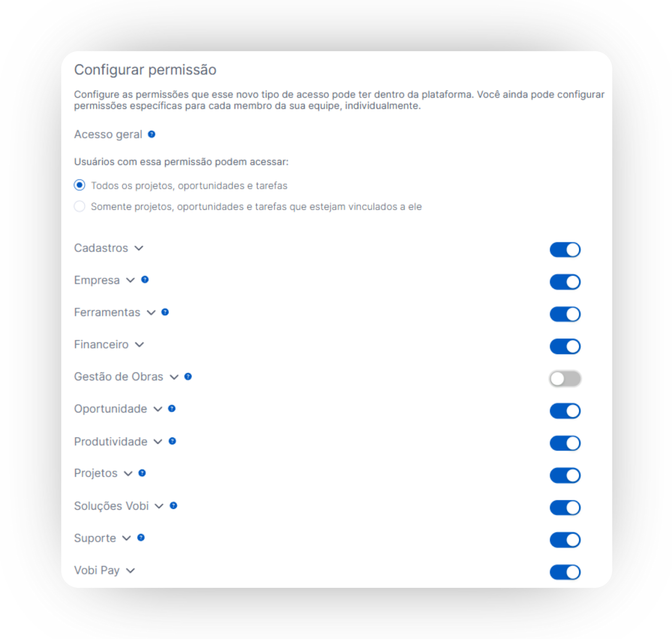The height and width of the screenshot is (639, 672).
Task: Disable the Cadastros permission switch
Action: (x=565, y=250)
